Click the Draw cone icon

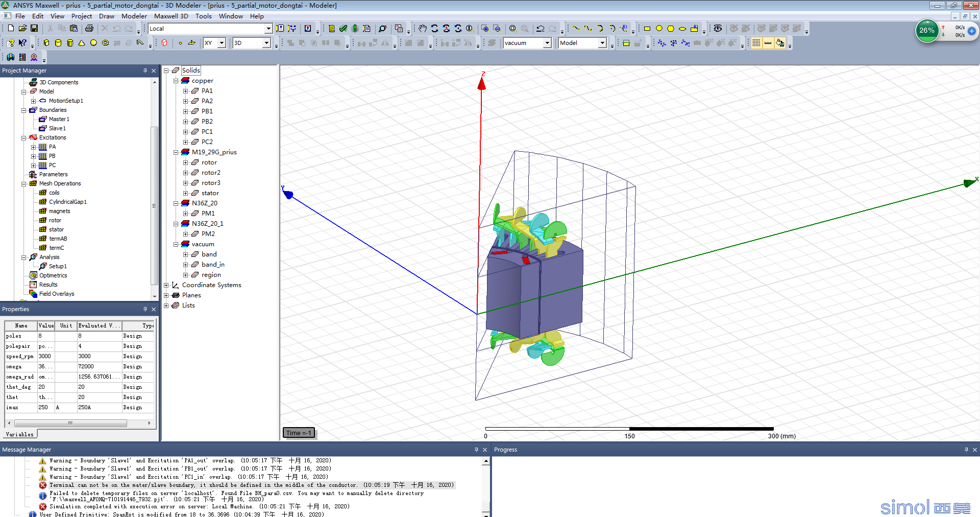click(x=82, y=43)
